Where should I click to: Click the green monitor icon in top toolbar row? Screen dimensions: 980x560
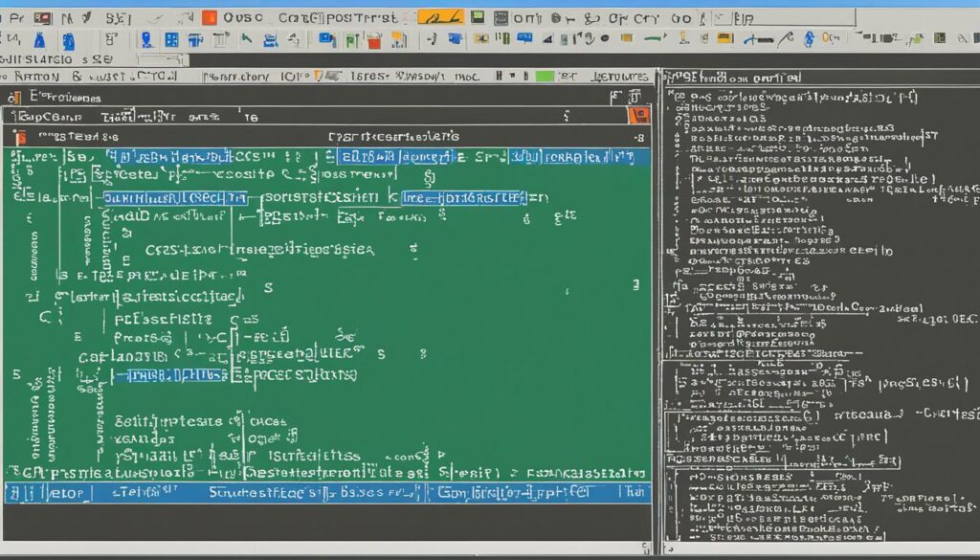click(x=479, y=17)
